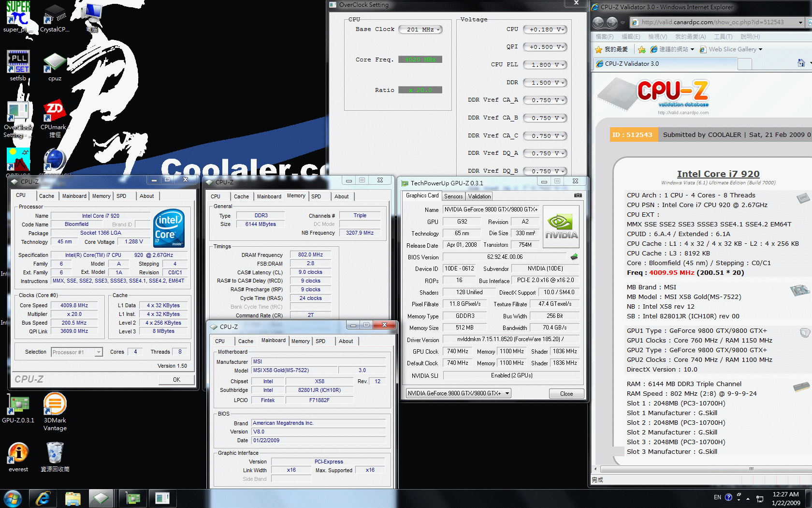Click the GPU-Z BIOS save icon

(574, 257)
